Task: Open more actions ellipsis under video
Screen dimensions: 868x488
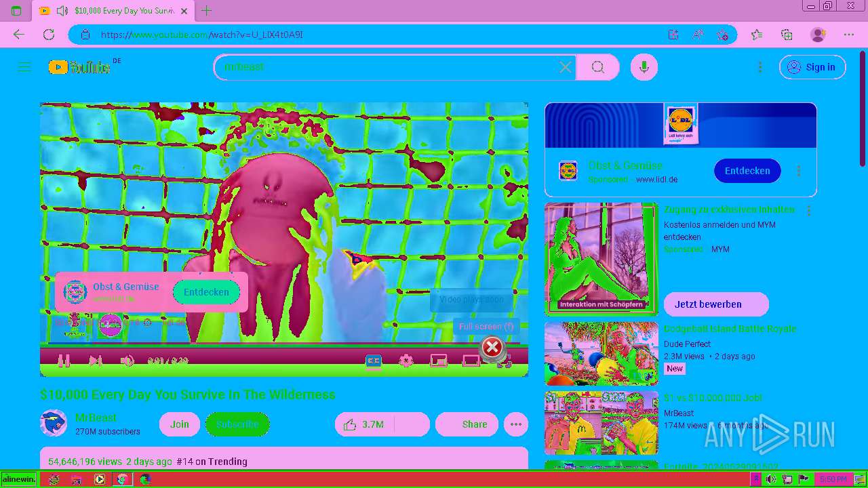Action: 516,424
